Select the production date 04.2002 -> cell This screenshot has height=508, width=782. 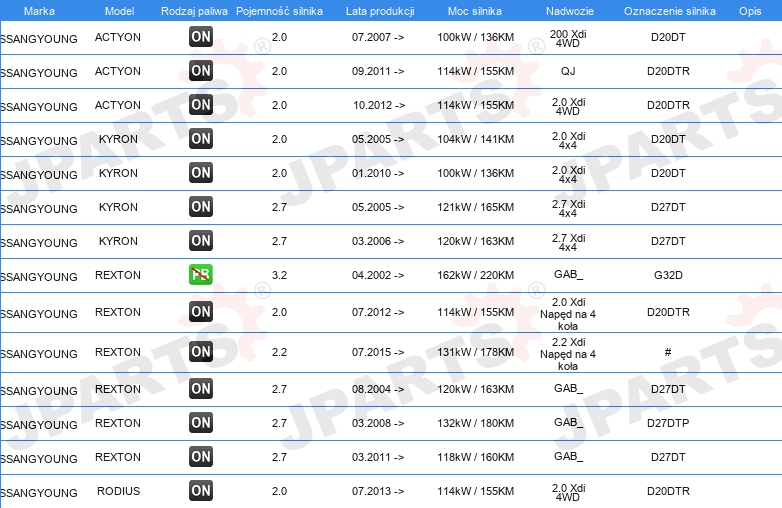[x=378, y=275]
